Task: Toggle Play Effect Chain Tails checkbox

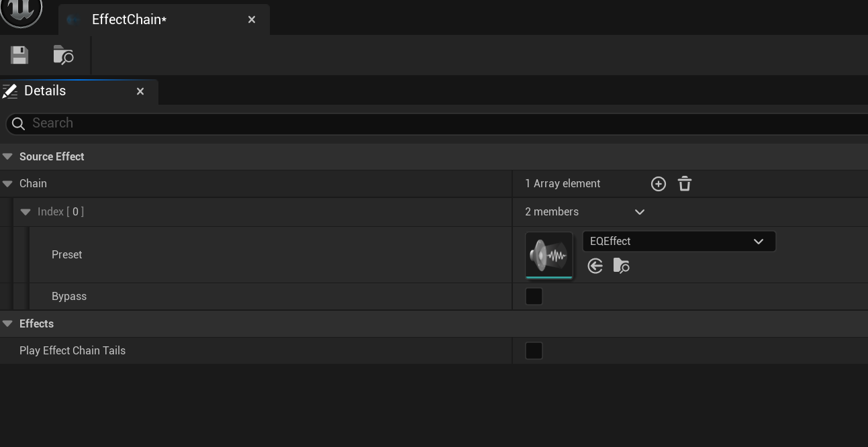Action: click(534, 351)
